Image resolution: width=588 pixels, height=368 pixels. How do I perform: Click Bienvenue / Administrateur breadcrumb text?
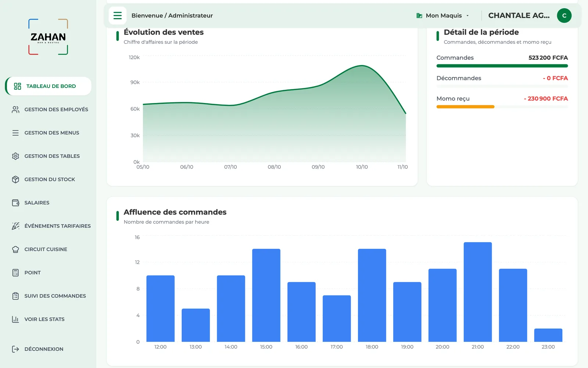coord(172,15)
